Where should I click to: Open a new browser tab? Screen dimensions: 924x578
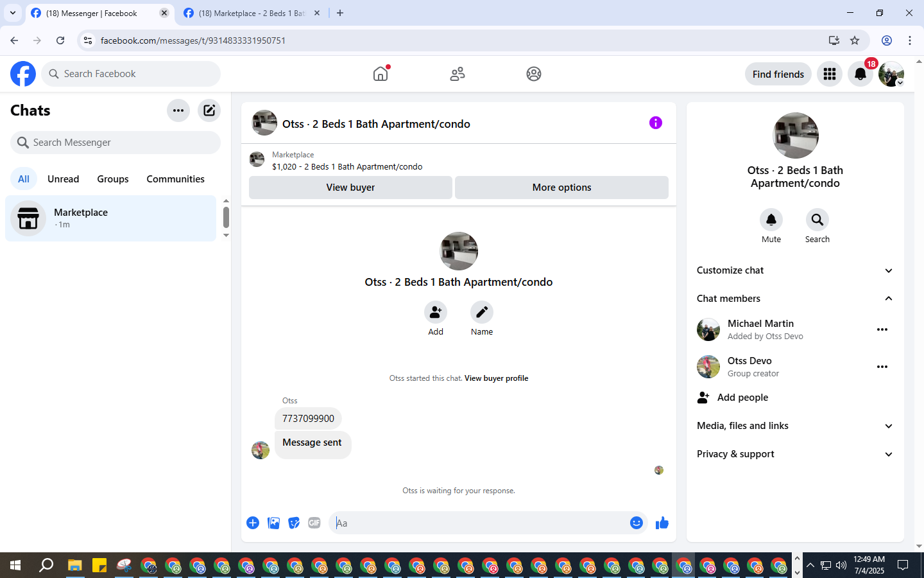point(340,13)
